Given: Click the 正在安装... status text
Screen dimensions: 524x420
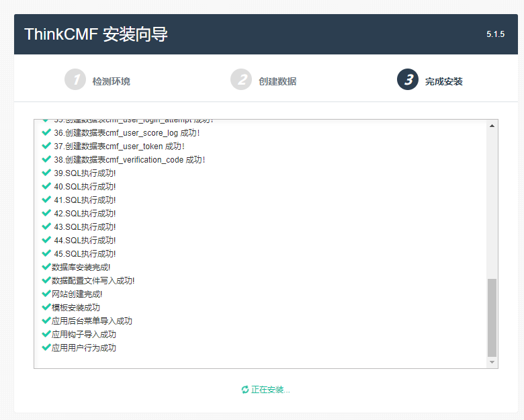Looking at the screenshot, I should point(270,390).
